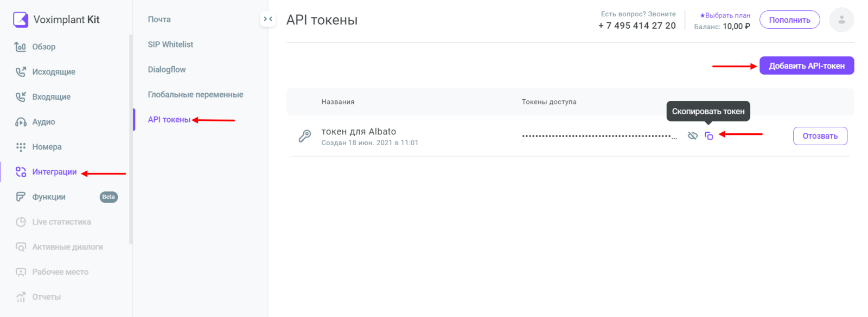Click the Номера dial pad icon
The image size is (868, 317).
(x=21, y=147)
